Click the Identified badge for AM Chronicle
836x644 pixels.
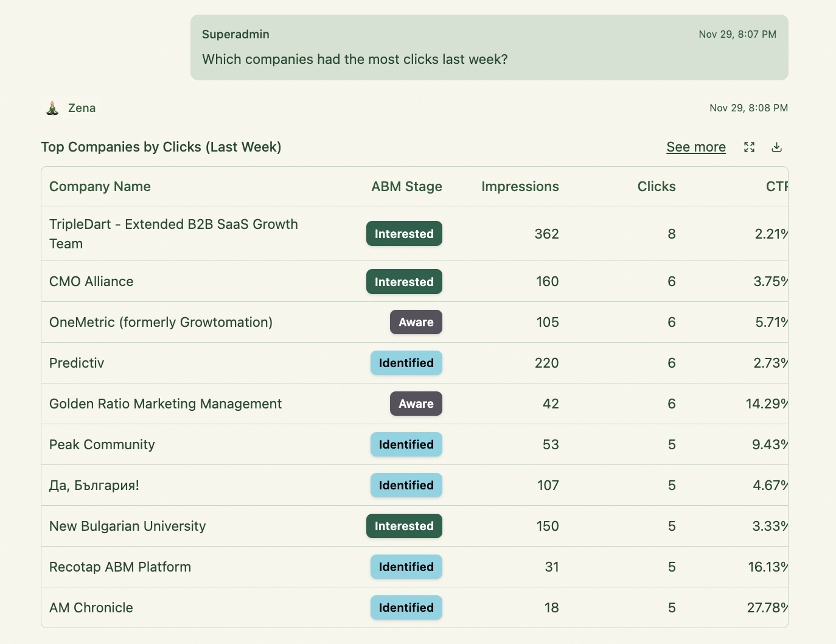pos(406,607)
